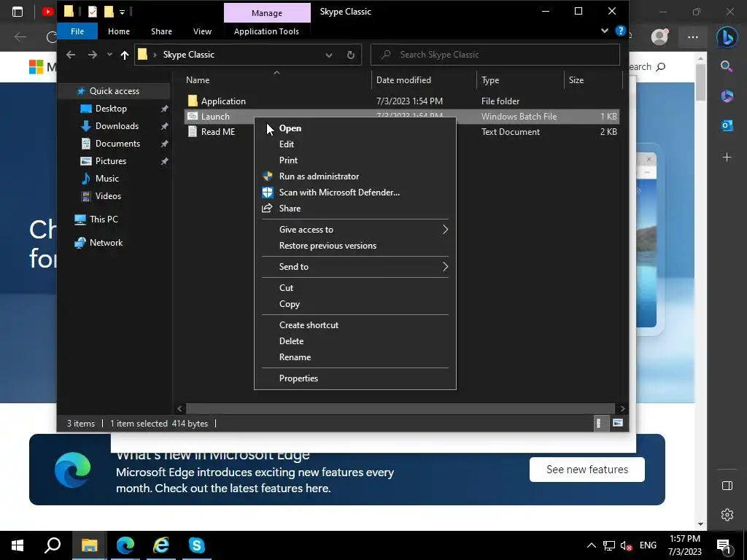The height and width of the screenshot is (560, 747).
Task: Open the File ribbon tab
Action: pos(77,31)
